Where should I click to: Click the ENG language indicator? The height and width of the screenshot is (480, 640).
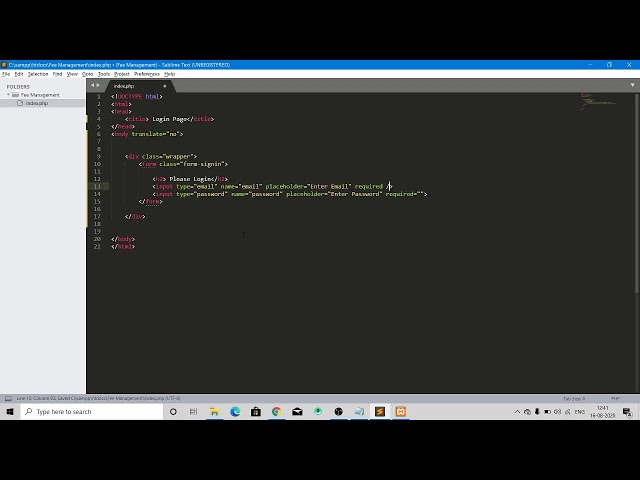pyautogui.click(x=580, y=412)
